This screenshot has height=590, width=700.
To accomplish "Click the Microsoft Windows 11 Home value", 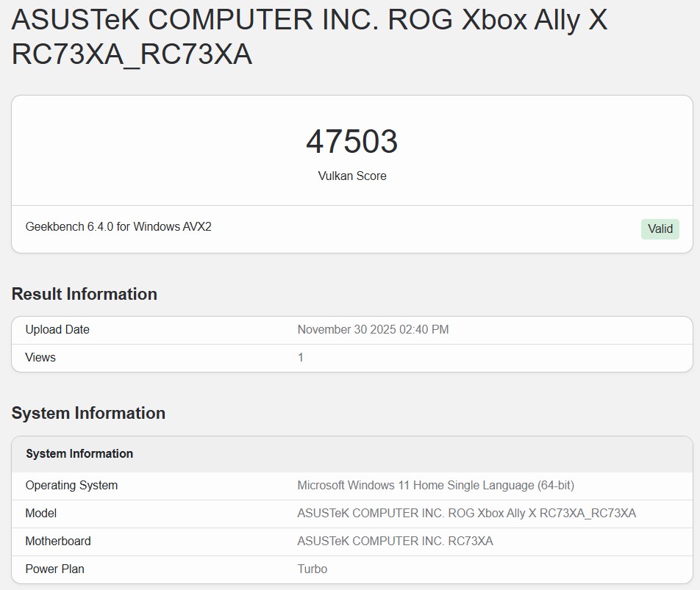I will 435,485.
